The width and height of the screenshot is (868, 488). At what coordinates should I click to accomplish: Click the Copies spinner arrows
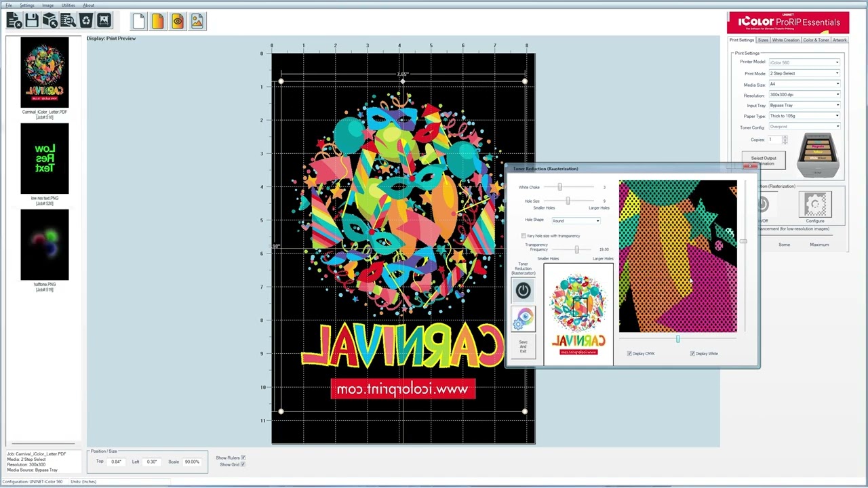click(785, 140)
